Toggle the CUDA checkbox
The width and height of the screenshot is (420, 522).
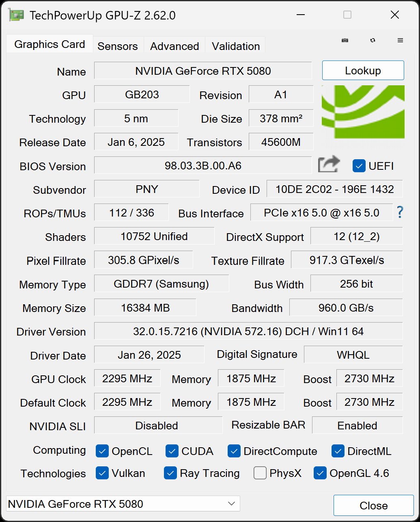[x=172, y=451]
